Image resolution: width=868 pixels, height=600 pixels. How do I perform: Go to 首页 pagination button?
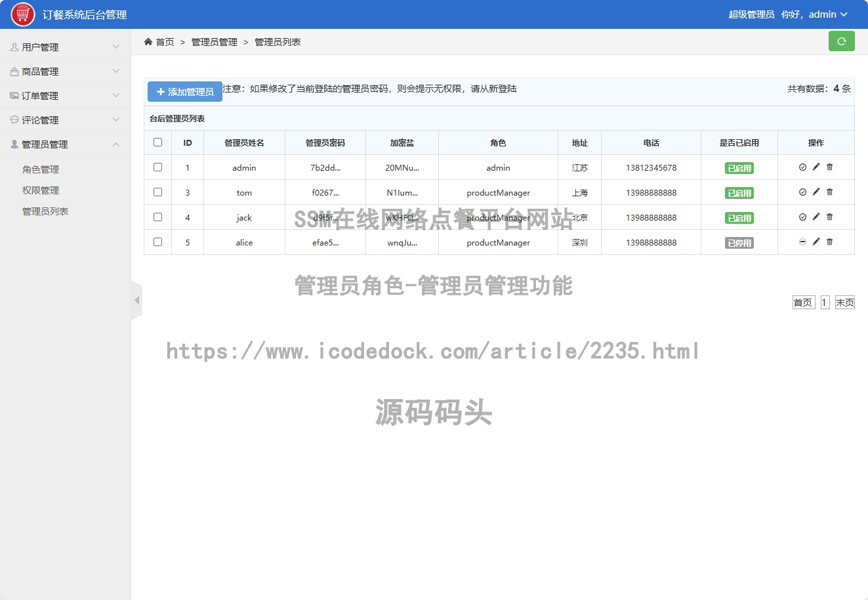pos(803,303)
